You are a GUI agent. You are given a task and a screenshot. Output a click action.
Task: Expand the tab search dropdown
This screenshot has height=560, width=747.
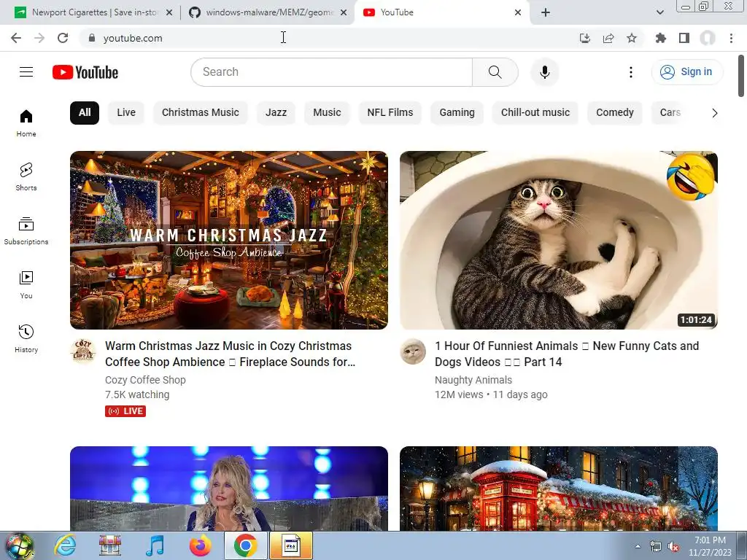(659, 12)
